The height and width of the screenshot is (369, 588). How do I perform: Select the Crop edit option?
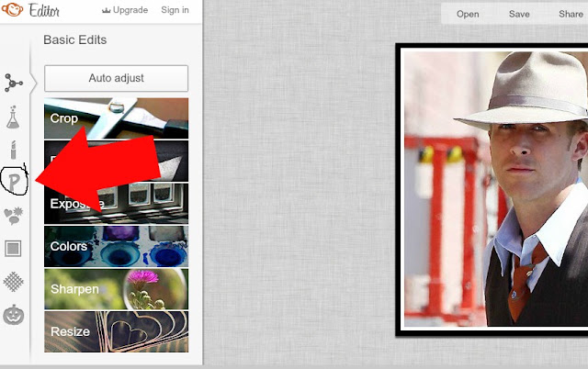(x=117, y=118)
